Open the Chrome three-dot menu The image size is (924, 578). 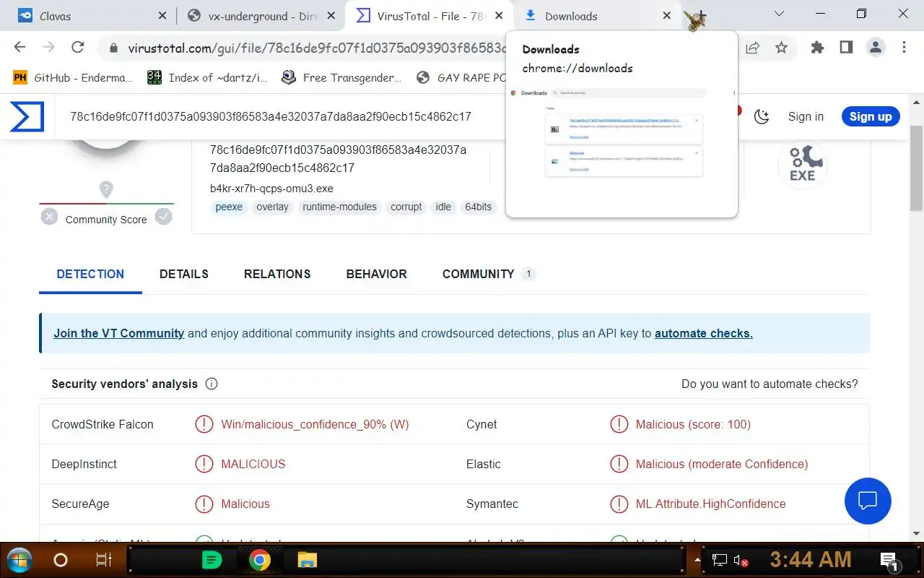click(904, 48)
